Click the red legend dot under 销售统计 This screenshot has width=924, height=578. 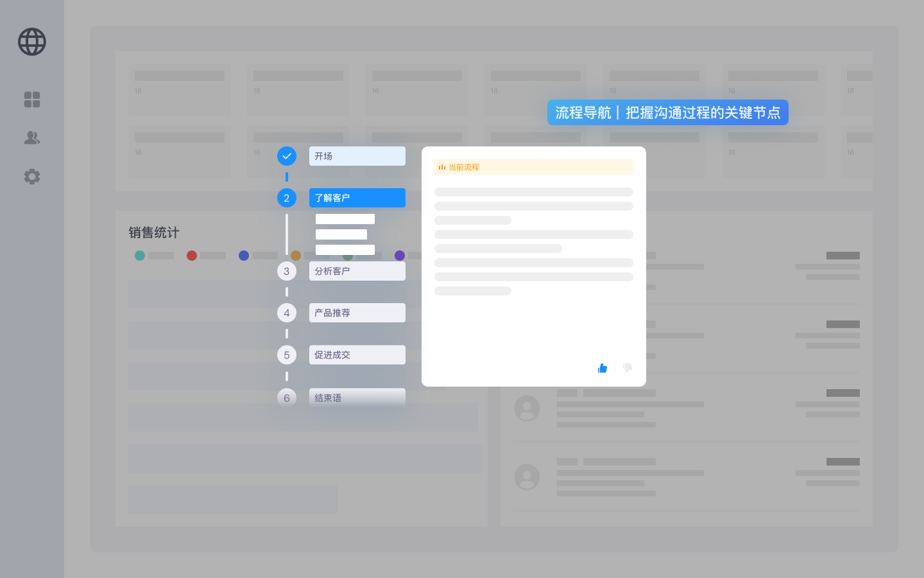192,256
